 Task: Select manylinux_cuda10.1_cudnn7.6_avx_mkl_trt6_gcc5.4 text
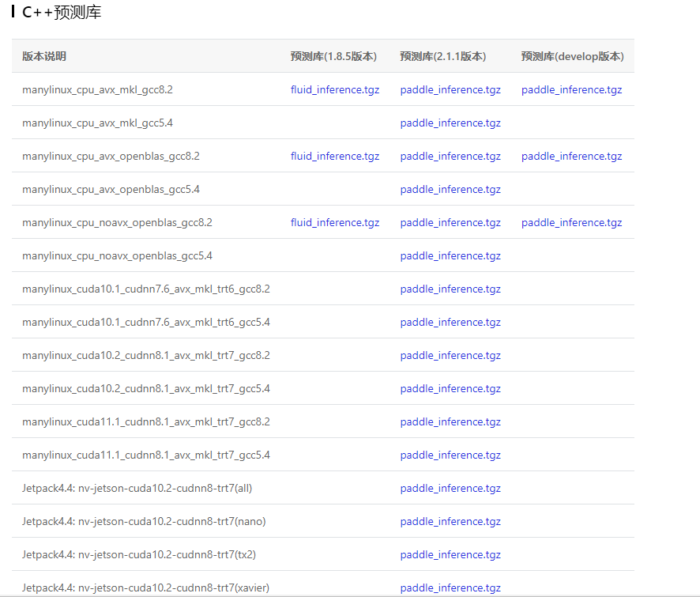point(146,322)
